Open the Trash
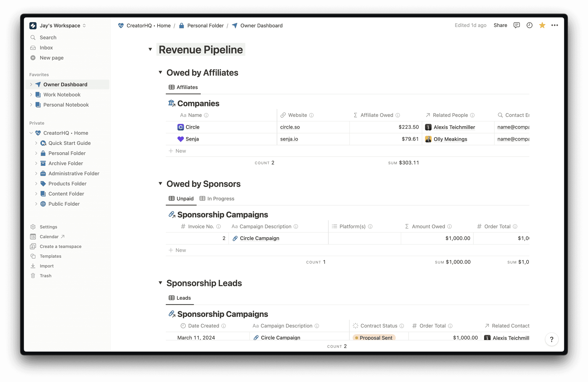 click(45, 276)
